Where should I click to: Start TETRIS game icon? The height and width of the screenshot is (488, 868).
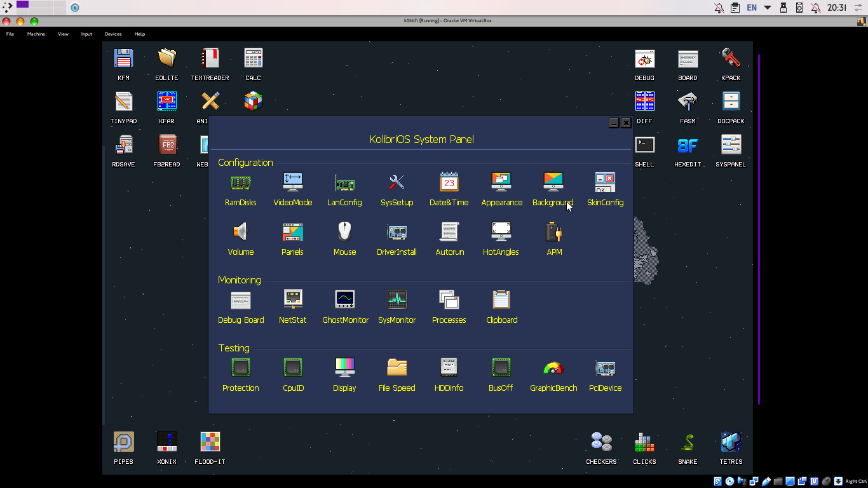coord(731,442)
